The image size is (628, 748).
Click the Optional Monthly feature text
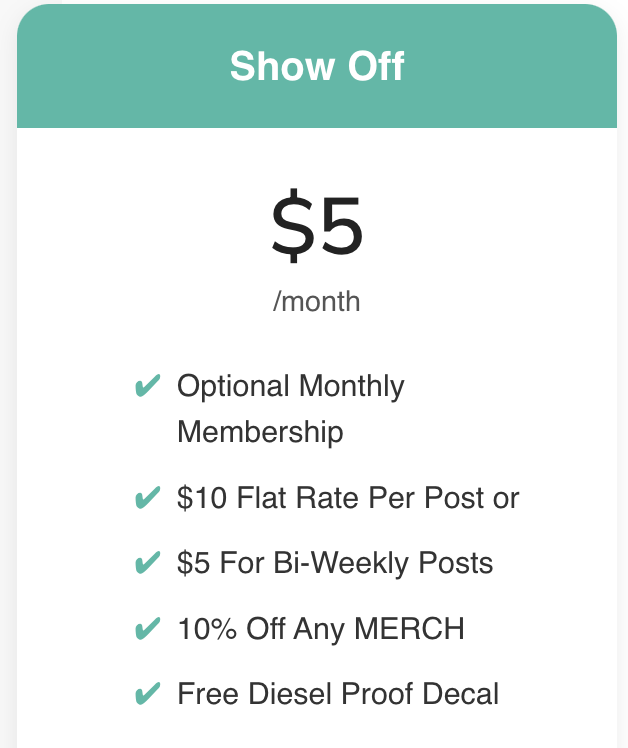click(x=290, y=386)
